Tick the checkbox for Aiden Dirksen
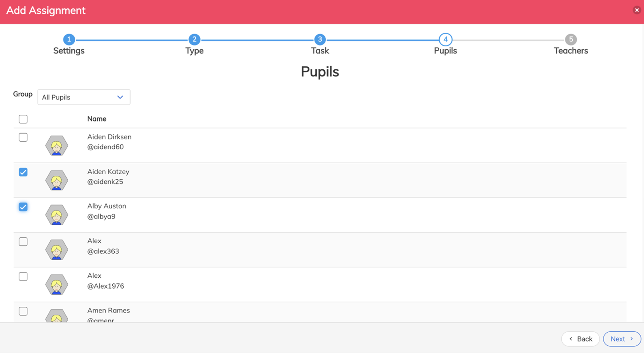Image resolution: width=644 pixels, height=354 pixels. pos(23,137)
